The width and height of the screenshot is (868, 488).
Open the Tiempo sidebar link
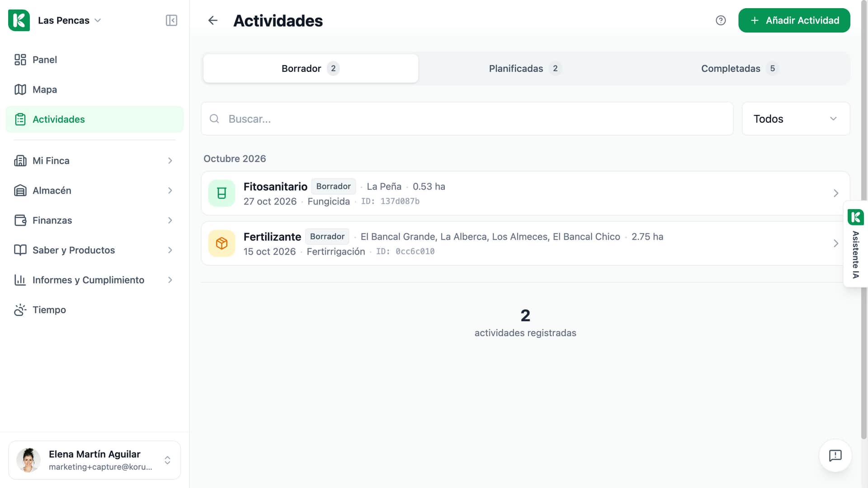click(x=94, y=310)
